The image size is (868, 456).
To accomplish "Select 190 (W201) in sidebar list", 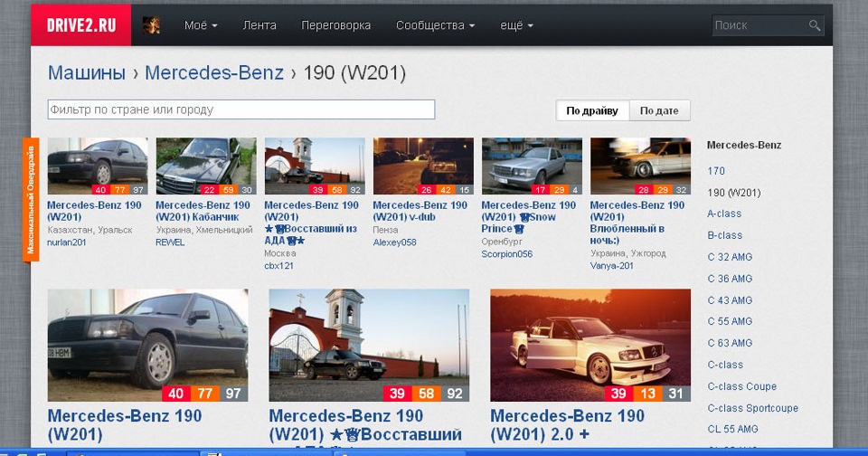I will coord(734,193).
